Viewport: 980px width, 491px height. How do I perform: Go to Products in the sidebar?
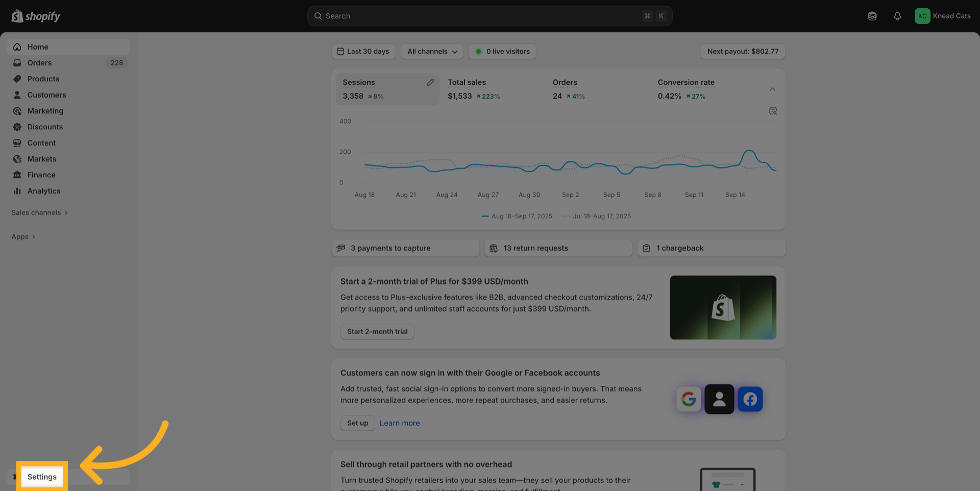(x=43, y=79)
